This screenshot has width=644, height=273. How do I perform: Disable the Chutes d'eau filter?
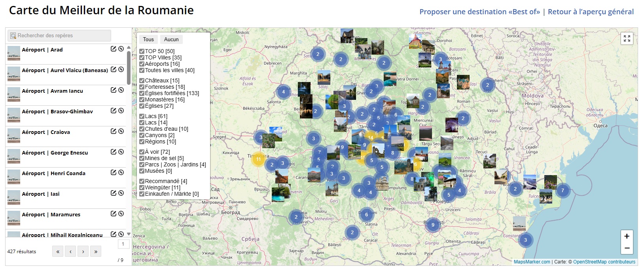point(142,129)
